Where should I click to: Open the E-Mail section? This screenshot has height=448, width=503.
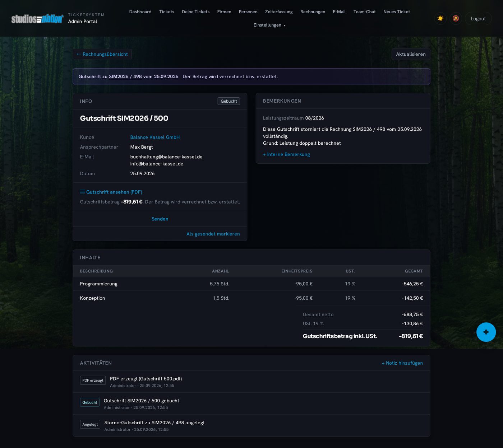click(339, 12)
